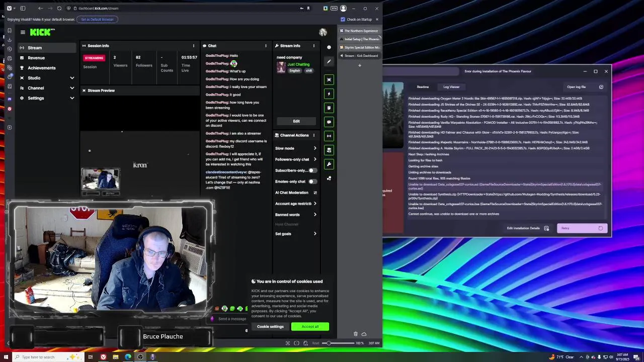This screenshot has height=362, width=644.
Task: Expand the Channel sidebar section
Action: 72,88
